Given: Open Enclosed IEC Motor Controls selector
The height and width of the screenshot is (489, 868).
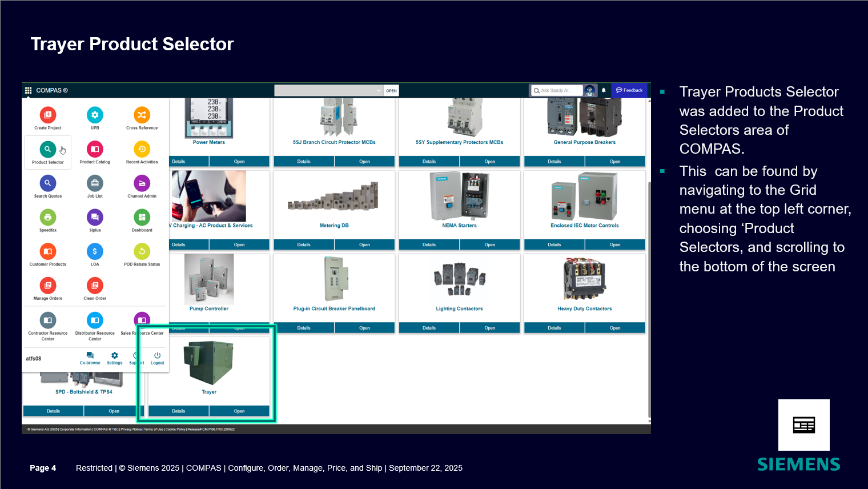Looking at the screenshot, I should (x=615, y=244).
